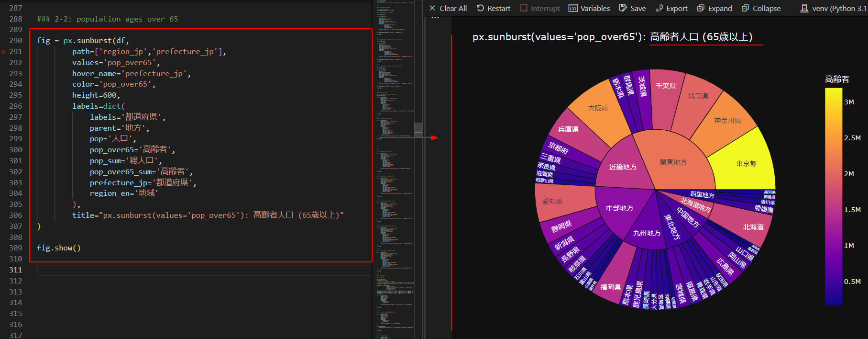Click the hover_name='prefecture_jp' code line
The width and height of the screenshot is (868, 339).
coord(132,74)
